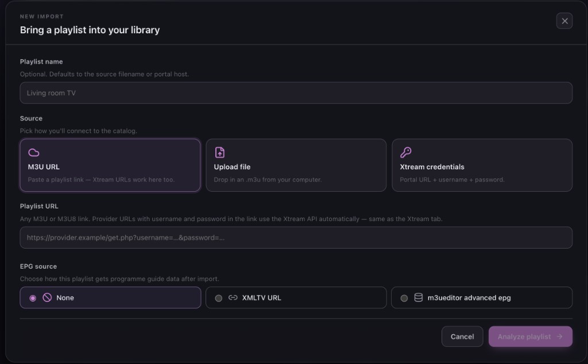Screen dimensions: 588x364
Task: Focus the Playlist name input field
Action: (x=296, y=93)
